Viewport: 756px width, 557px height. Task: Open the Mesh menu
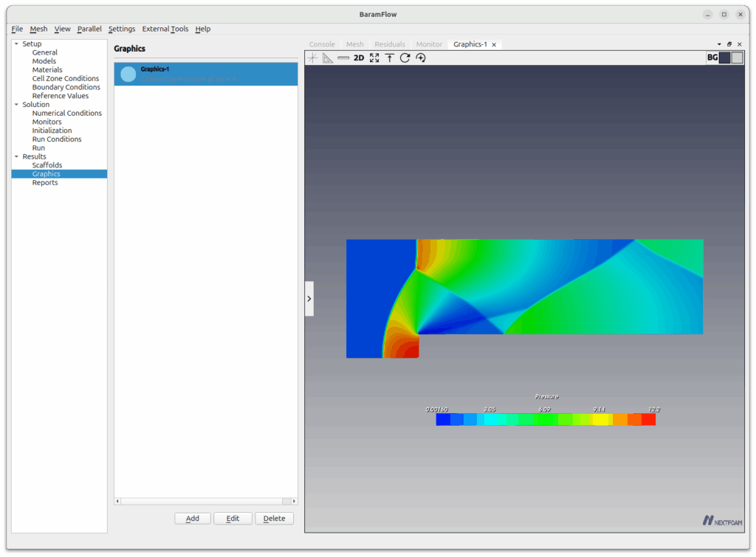(38, 29)
